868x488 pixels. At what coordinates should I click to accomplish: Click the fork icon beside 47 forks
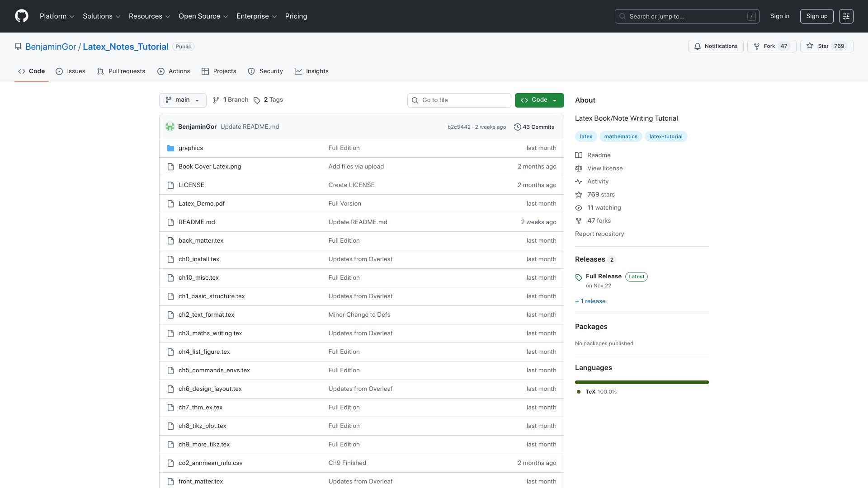[x=579, y=221]
